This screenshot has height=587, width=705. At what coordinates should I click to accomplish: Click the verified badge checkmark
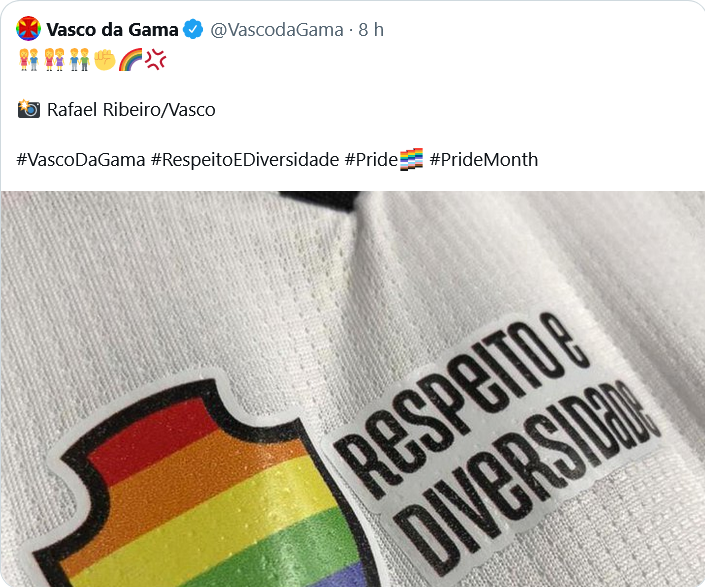point(193,30)
